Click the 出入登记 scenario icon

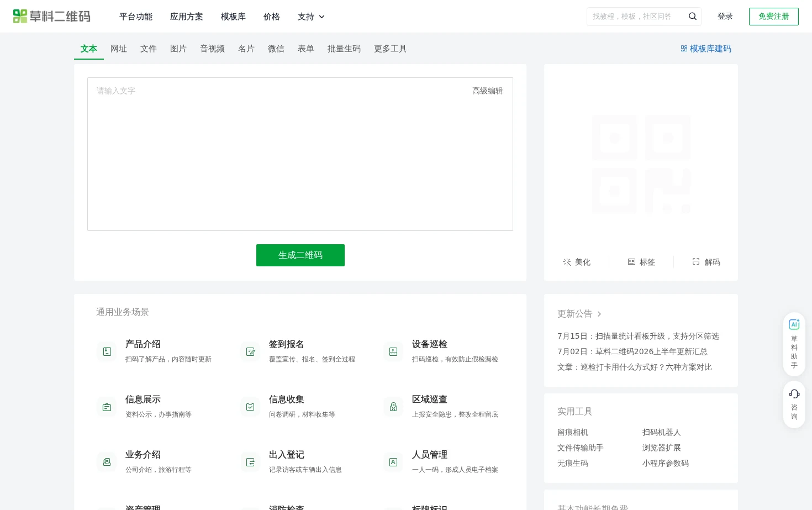(250, 462)
